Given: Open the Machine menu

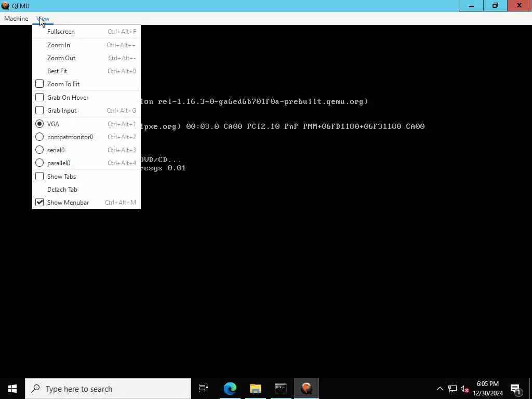Looking at the screenshot, I should click(x=16, y=19).
